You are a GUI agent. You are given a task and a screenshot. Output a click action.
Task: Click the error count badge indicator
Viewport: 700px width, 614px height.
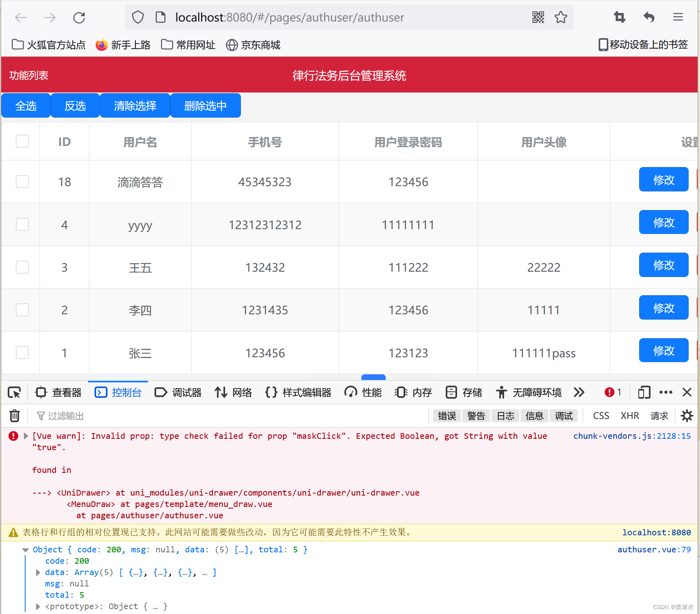pyautogui.click(x=613, y=392)
